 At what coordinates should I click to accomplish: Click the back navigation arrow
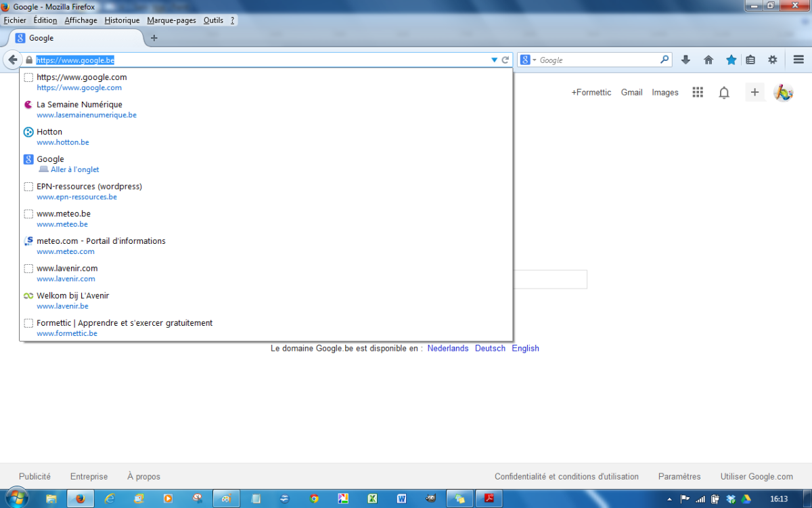click(13, 60)
